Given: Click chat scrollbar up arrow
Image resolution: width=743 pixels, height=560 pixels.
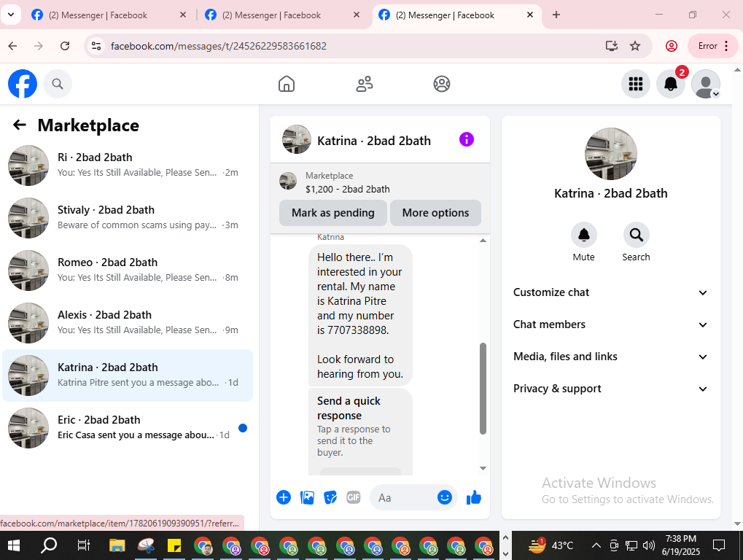Looking at the screenshot, I should point(483,240).
